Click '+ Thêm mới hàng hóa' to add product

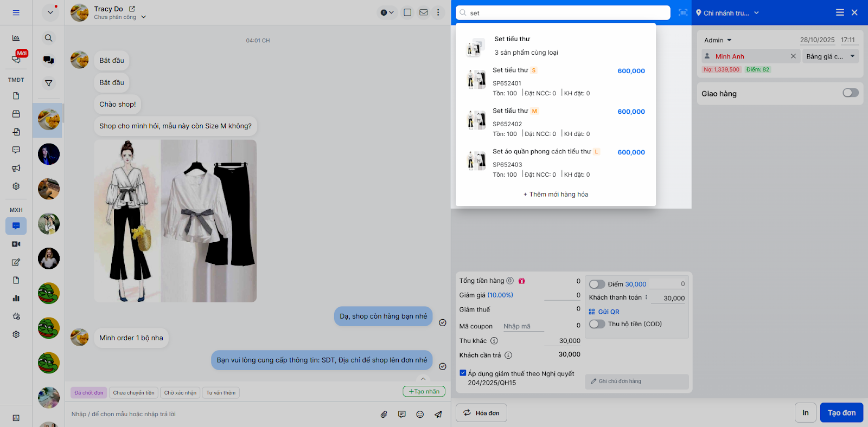556,194
